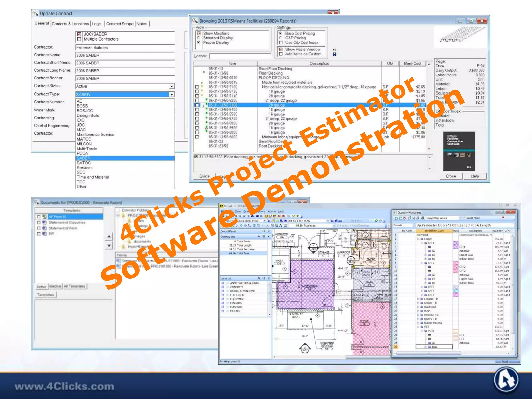Select O&P Pricing radio option

281,38
